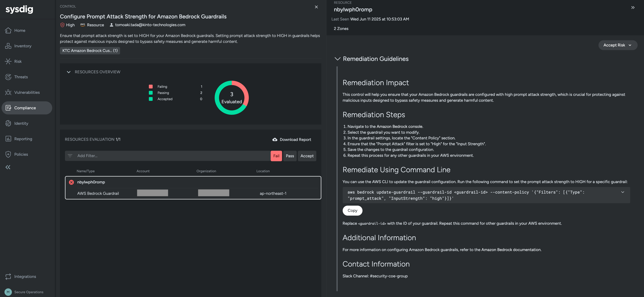
Task: Click the Secure Operations user avatar
Action: pyautogui.click(x=8, y=292)
